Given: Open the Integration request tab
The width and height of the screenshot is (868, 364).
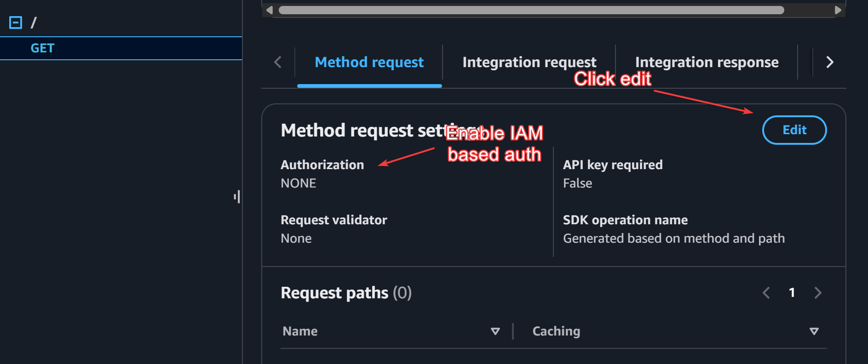Looking at the screenshot, I should pos(529,63).
